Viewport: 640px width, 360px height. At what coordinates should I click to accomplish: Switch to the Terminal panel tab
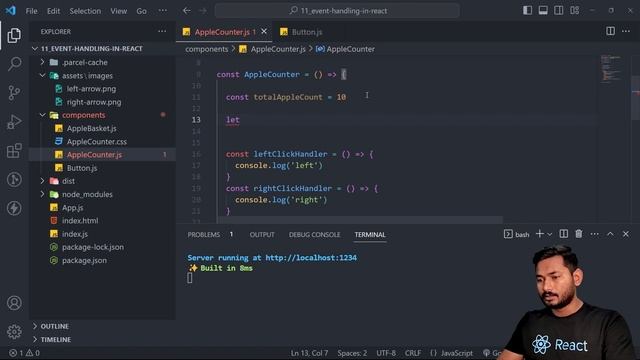point(370,235)
